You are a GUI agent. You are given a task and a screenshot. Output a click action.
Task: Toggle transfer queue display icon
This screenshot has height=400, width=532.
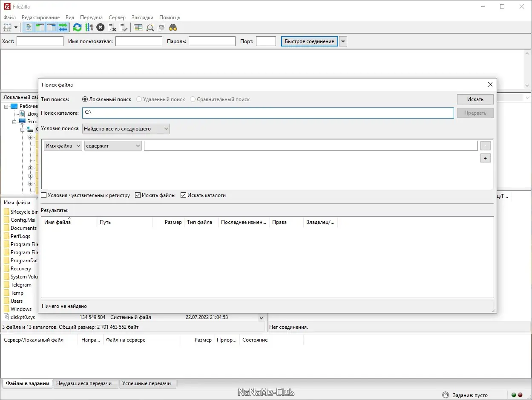pos(63,27)
